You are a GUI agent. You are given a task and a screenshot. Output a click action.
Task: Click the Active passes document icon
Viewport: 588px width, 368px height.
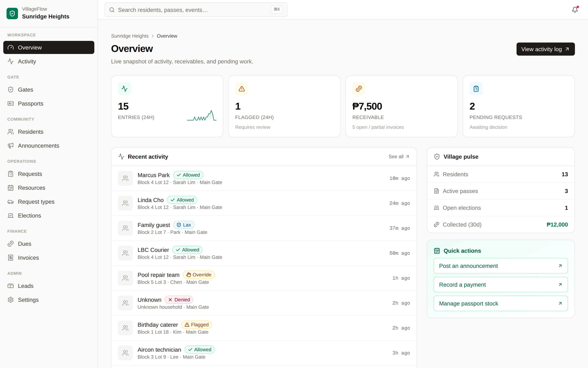pyautogui.click(x=437, y=191)
